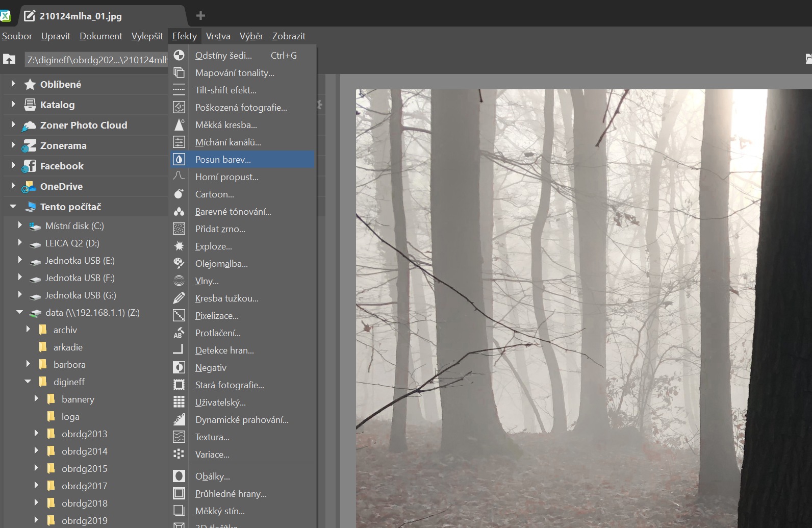
Task: Open the Upravit menu
Action: 56,36
